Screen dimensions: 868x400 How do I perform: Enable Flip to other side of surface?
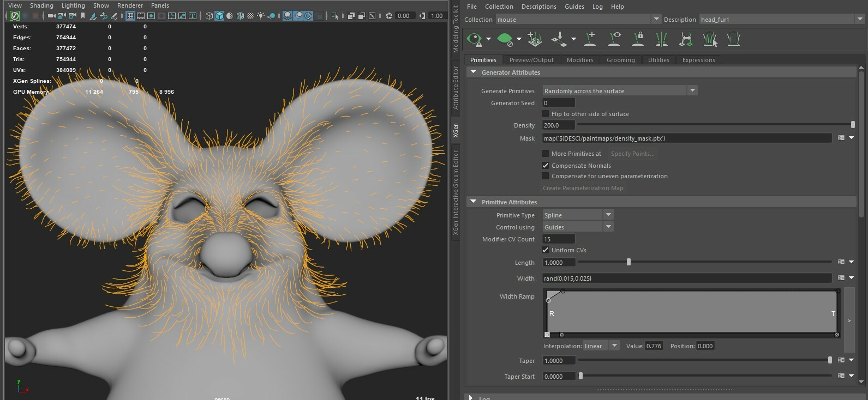(545, 113)
